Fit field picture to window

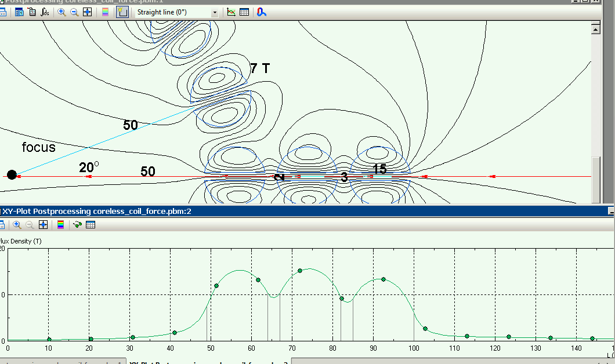tap(87, 12)
